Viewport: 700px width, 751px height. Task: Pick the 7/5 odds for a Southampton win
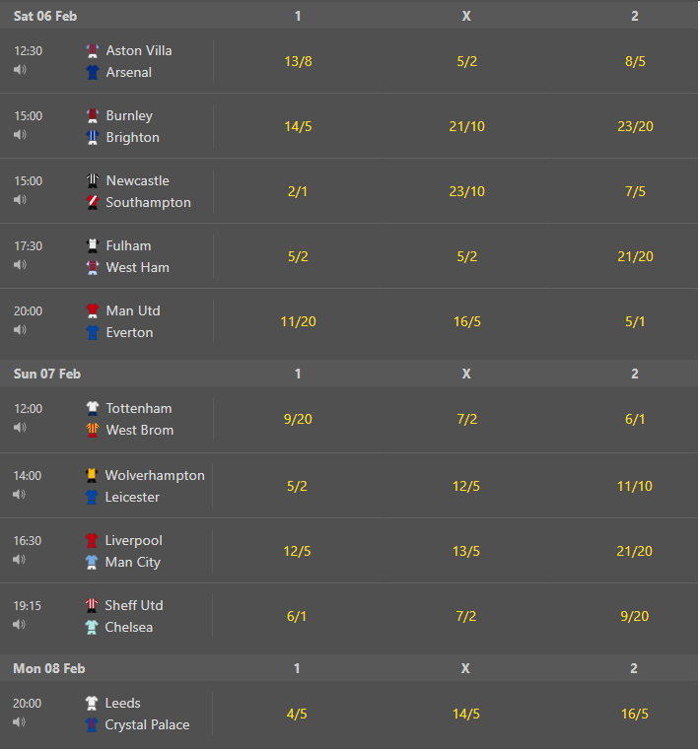[635, 191]
